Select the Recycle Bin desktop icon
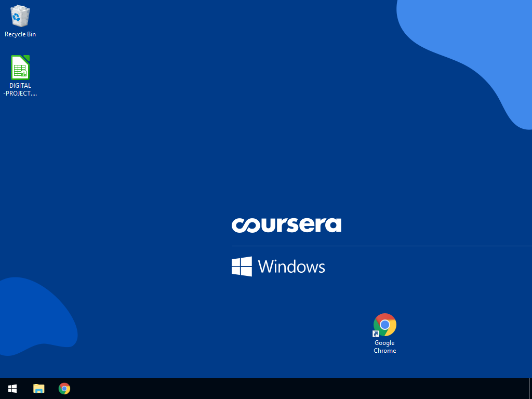 tap(20, 16)
